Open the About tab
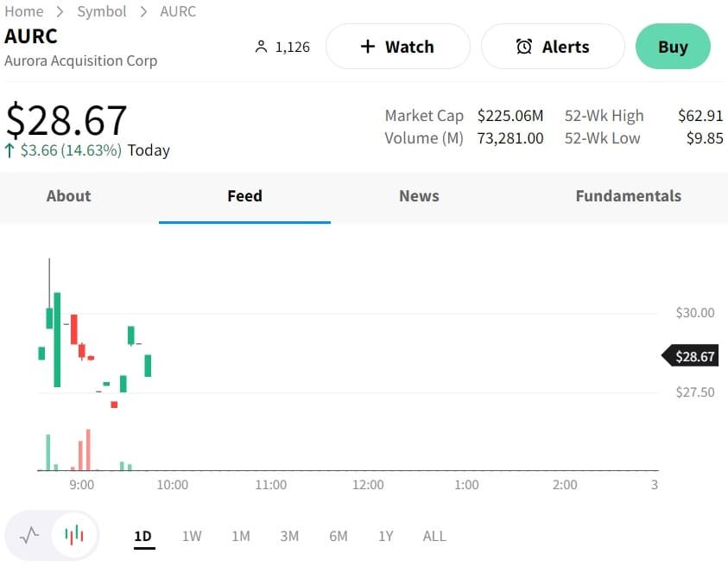This screenshot has width=728, height=567. [x=68, y=196]
